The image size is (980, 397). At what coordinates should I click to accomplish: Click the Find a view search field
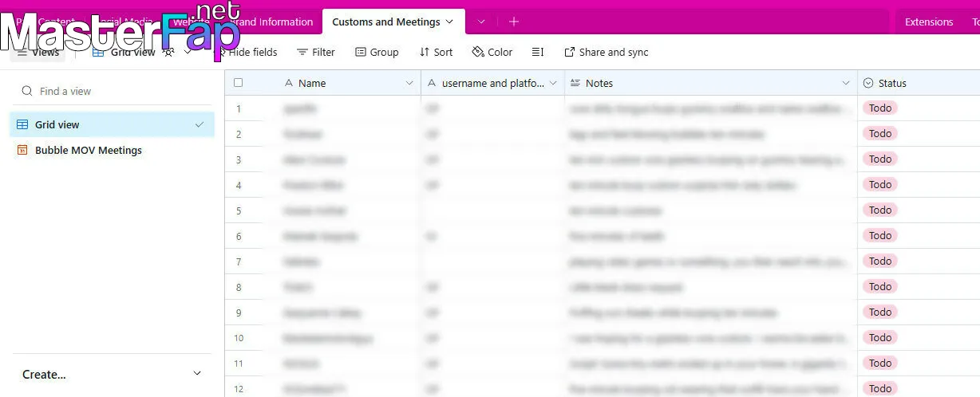coord(112,91)
